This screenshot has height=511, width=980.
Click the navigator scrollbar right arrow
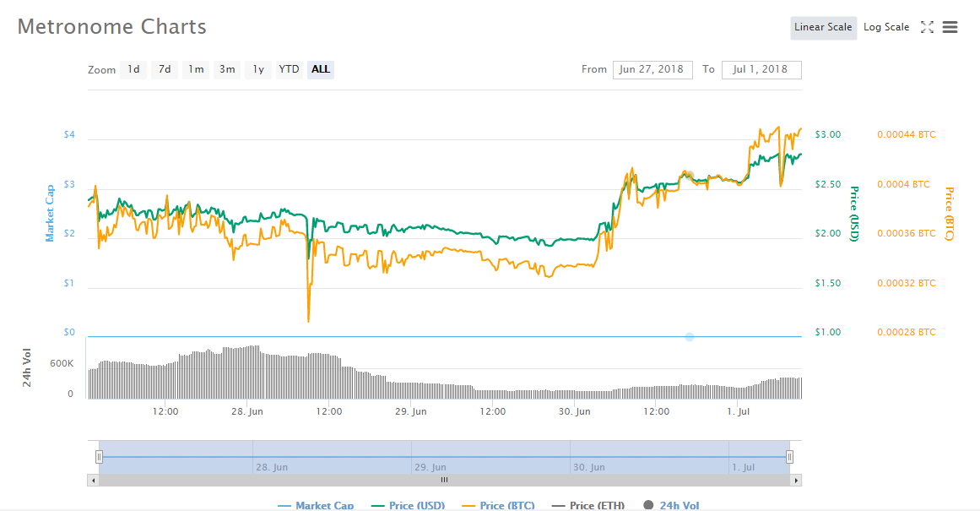pos(796,481)
